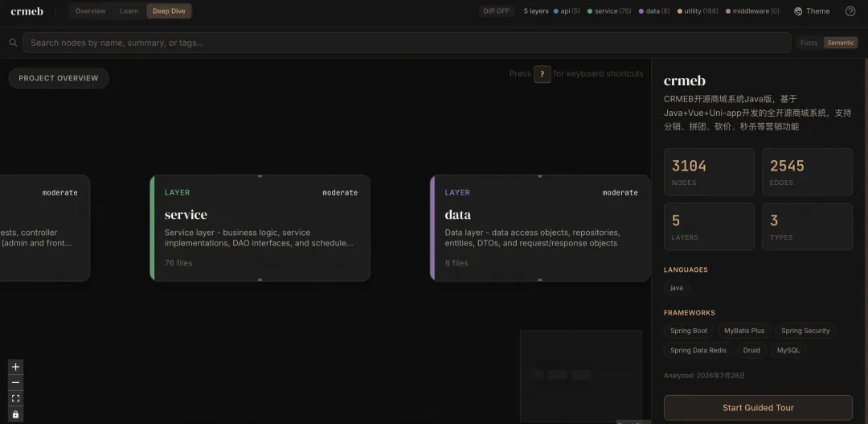Toggle the middleware layer filter
Image resolution: width=868 pixels, height=424 pixels.
(x=752, y=11)
